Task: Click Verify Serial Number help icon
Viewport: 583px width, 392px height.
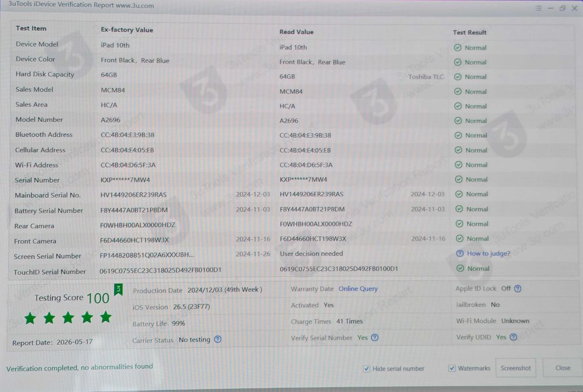Action: [x=375, y=337]
